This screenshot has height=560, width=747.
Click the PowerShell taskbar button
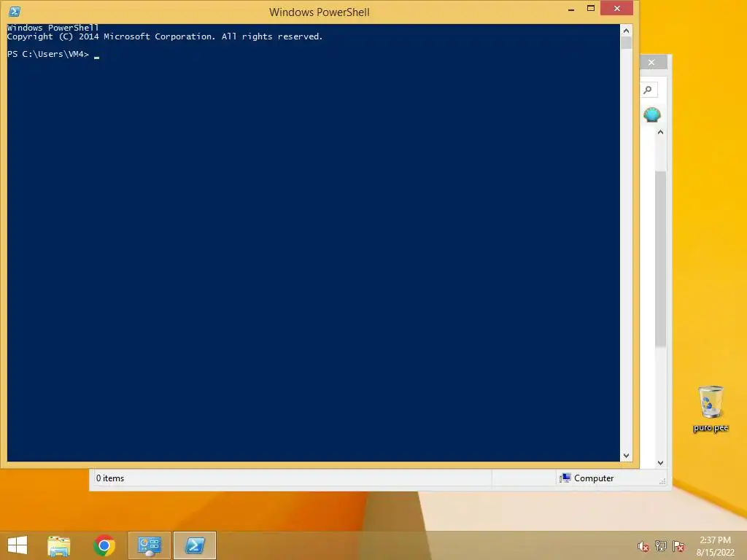(195, 545)
